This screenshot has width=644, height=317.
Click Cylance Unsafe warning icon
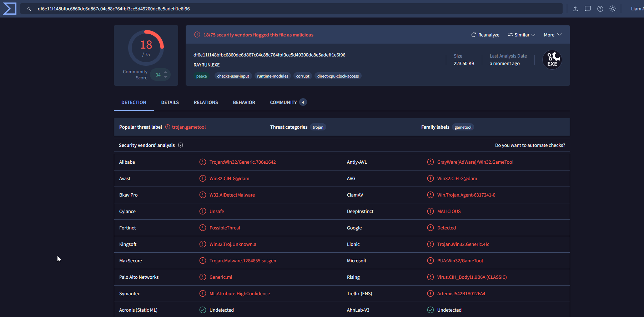(203, 211)
